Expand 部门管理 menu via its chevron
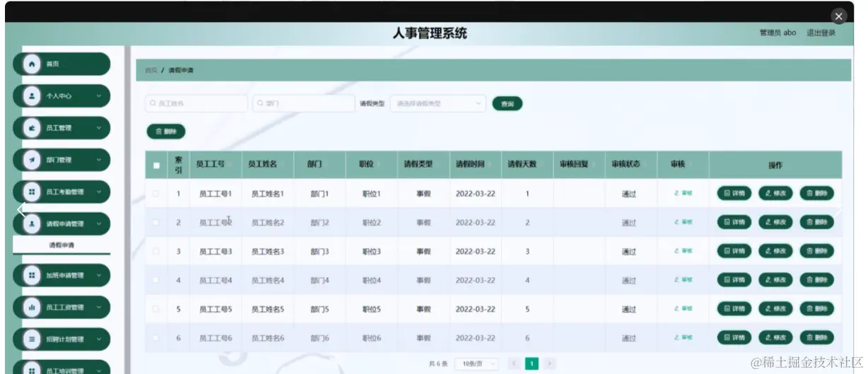Viewport: 868px width, 374px height. [x=98, y=160]
